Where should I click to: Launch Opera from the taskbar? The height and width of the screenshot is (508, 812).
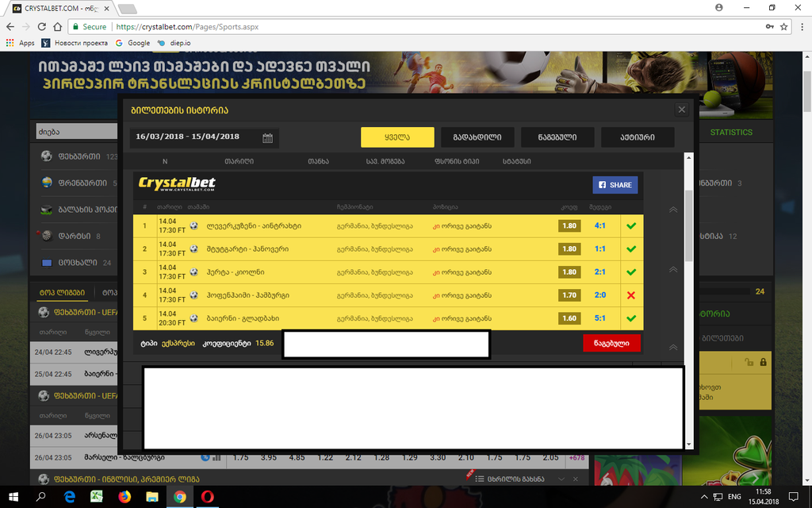tap(207, 497)
